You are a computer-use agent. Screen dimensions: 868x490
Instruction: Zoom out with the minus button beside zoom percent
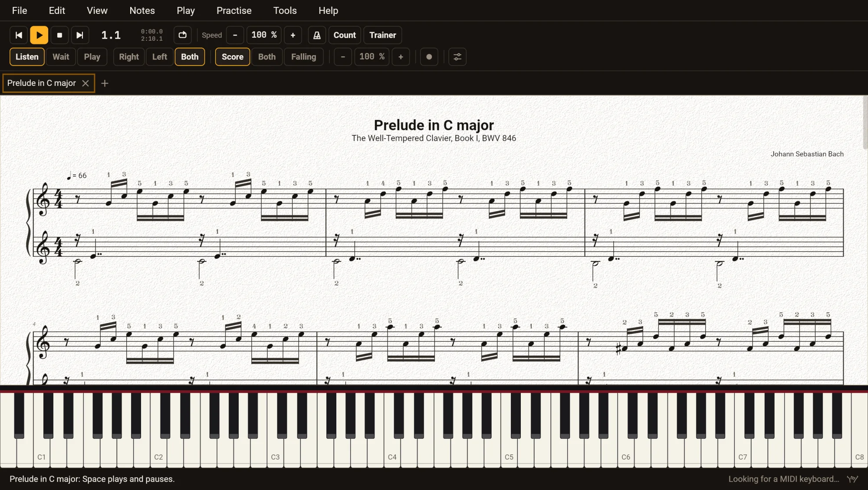pyautogui.click(x=343, y=57)
